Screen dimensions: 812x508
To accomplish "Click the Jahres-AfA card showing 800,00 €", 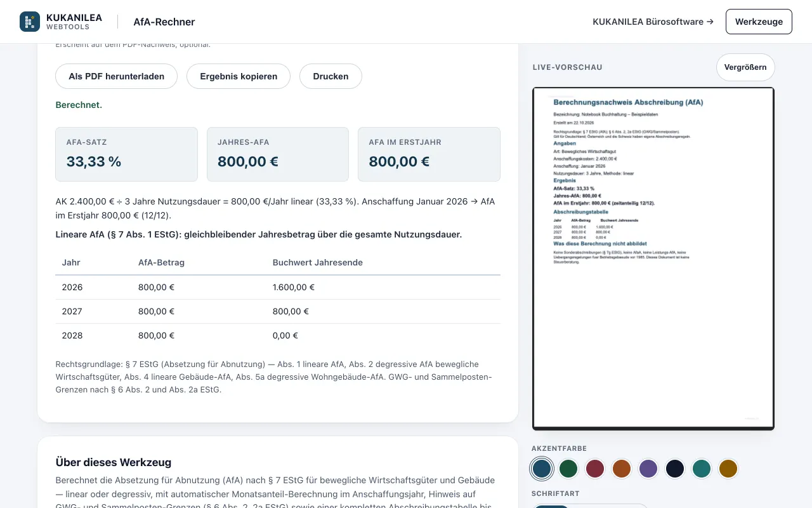I will click(278, 154).
